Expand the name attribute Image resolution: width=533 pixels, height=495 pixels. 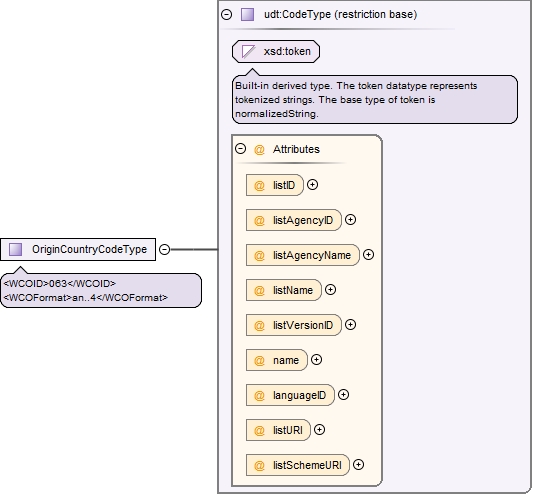[316, 360]
